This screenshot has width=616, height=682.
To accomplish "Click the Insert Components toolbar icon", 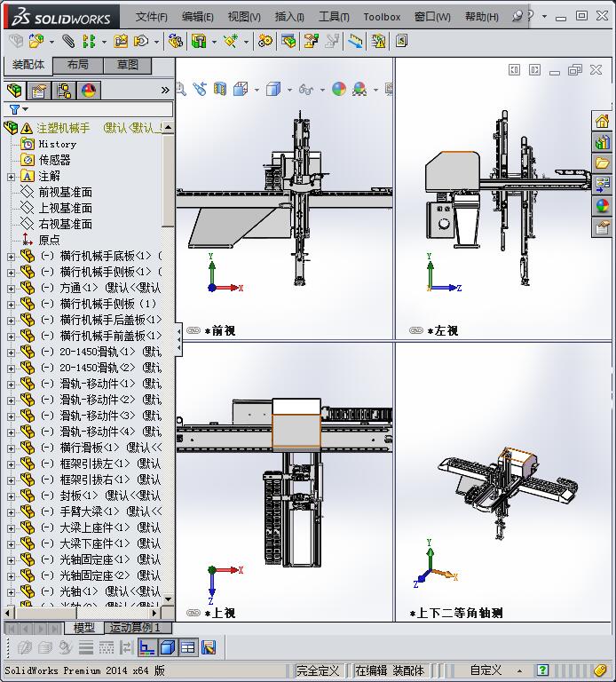I will tap(36, 42).
